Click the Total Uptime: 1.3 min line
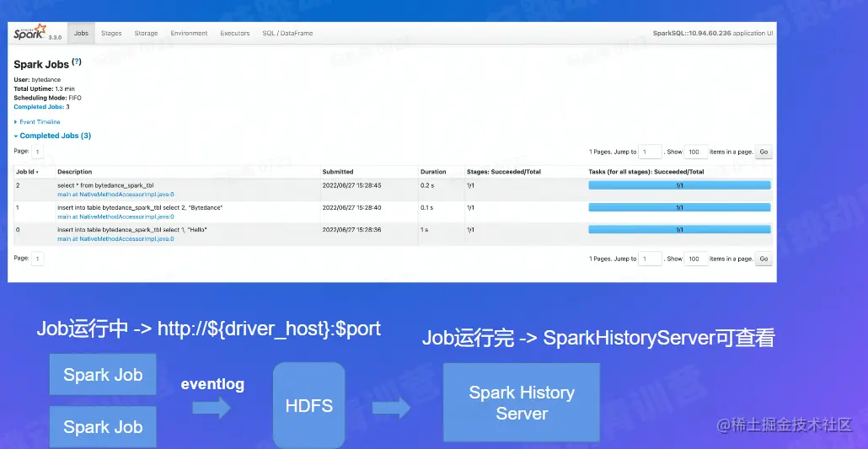This screenshot has height=449, width=868. [45, 88]
